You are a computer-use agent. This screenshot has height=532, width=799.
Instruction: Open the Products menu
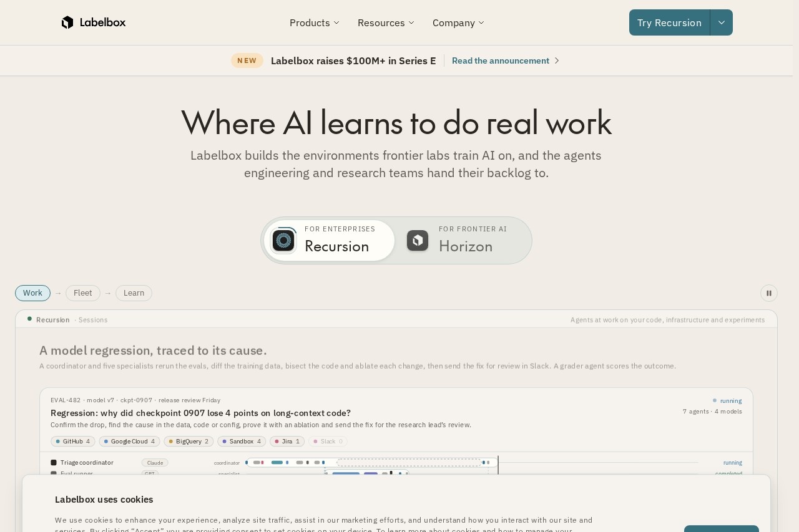tap(315, 22)
